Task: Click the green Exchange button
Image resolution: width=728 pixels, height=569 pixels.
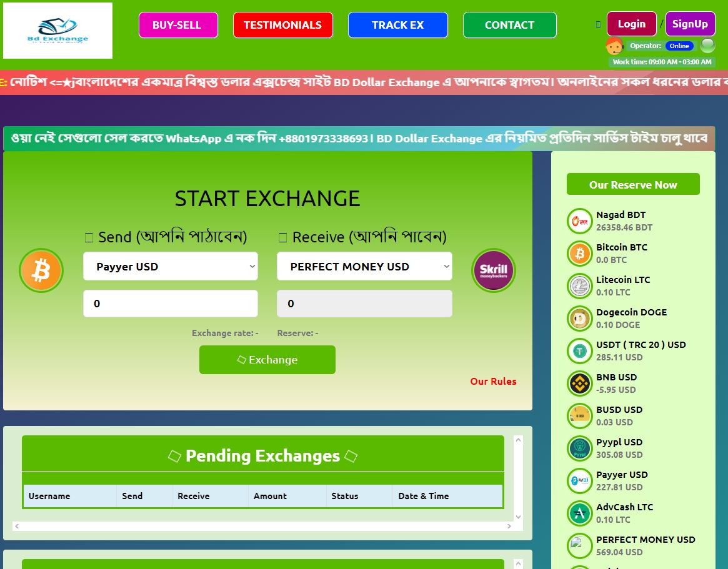Action: point(267,360)
